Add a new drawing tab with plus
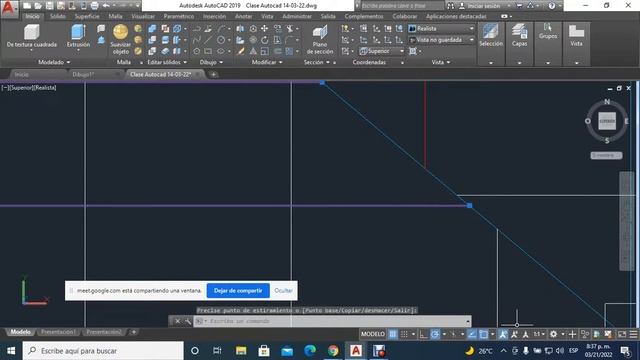640x360 pixels. [x=213, y=74]
